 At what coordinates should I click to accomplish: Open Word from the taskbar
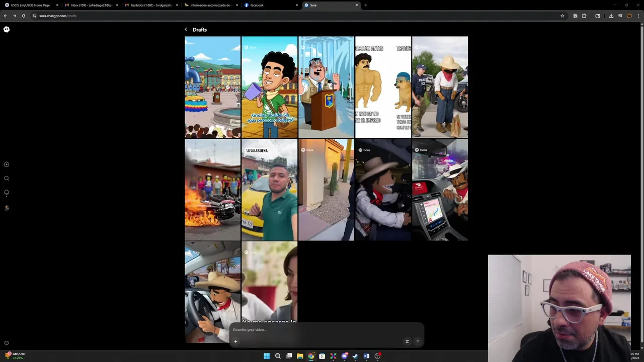coord(366,356)
